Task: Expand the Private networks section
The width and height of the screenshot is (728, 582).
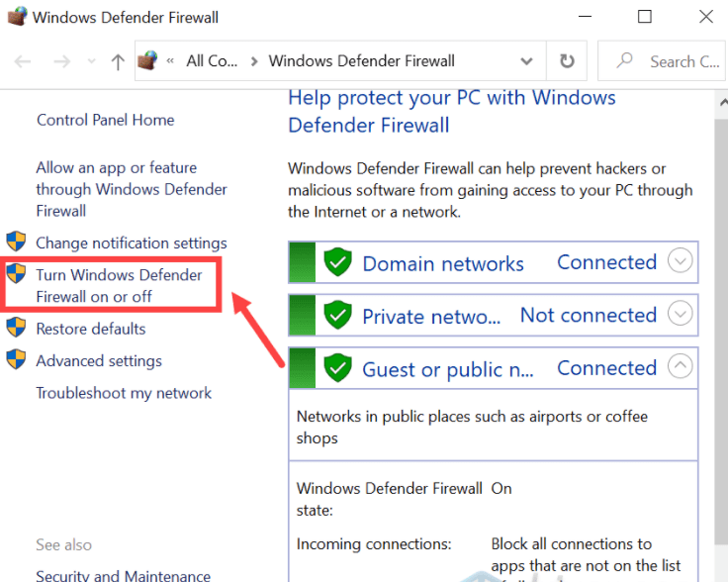Action: tap(680, 315)
